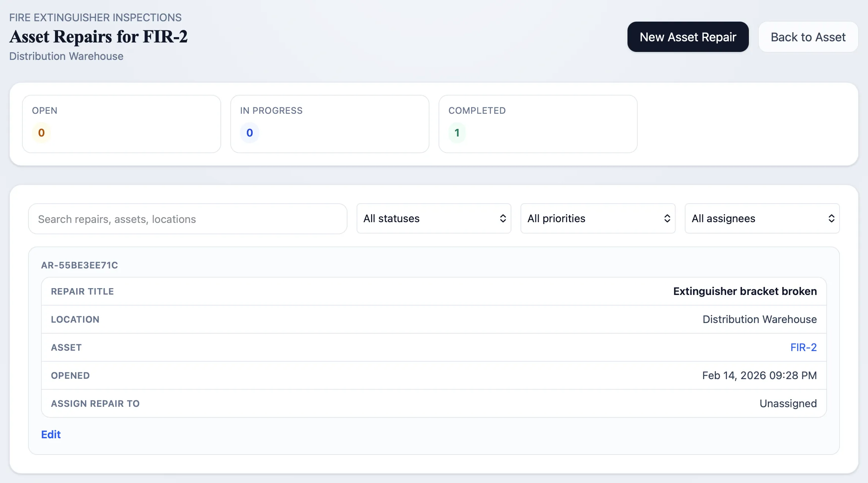
Task: Open the All assignees dropdown
Action: coord(762,218)
